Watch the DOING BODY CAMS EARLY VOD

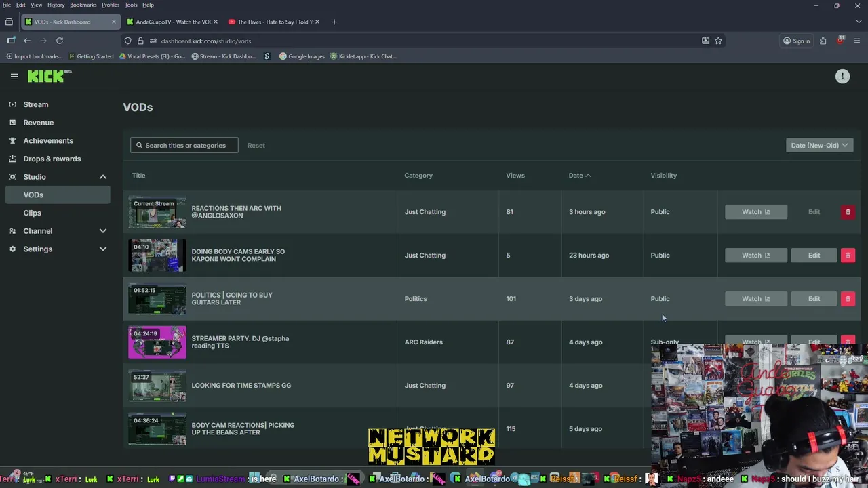click(x=756, y=256)
